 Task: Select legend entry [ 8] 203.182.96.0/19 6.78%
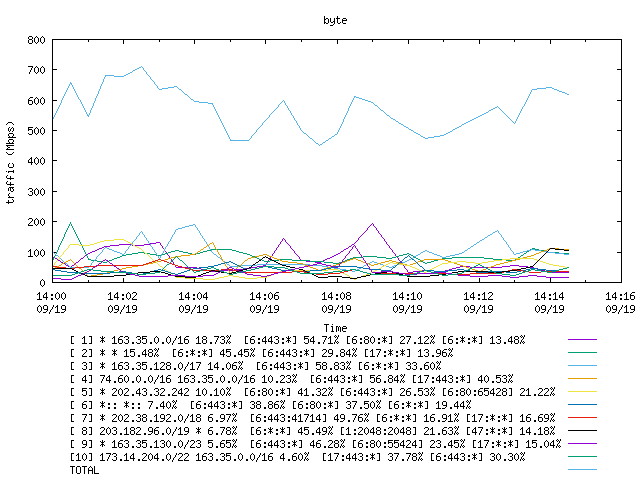[313, 431]
